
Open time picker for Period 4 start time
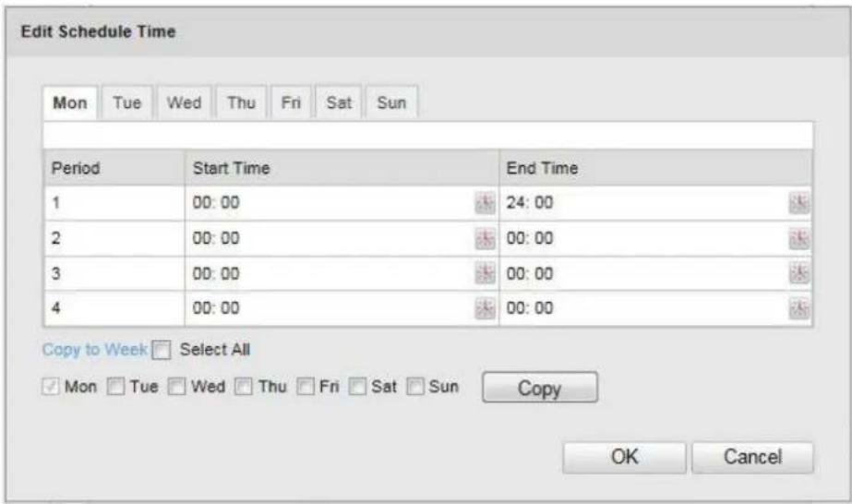(x=485, y=308)
